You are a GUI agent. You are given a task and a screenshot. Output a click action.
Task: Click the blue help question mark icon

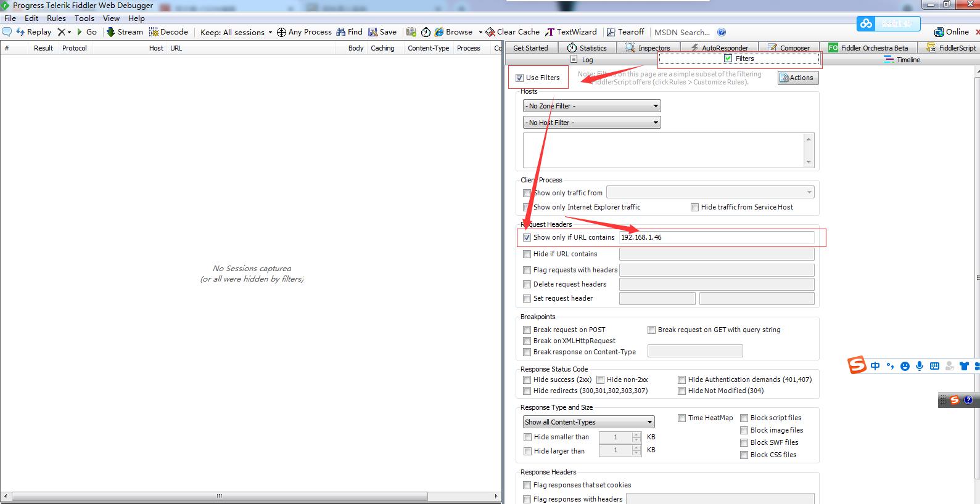722,32
